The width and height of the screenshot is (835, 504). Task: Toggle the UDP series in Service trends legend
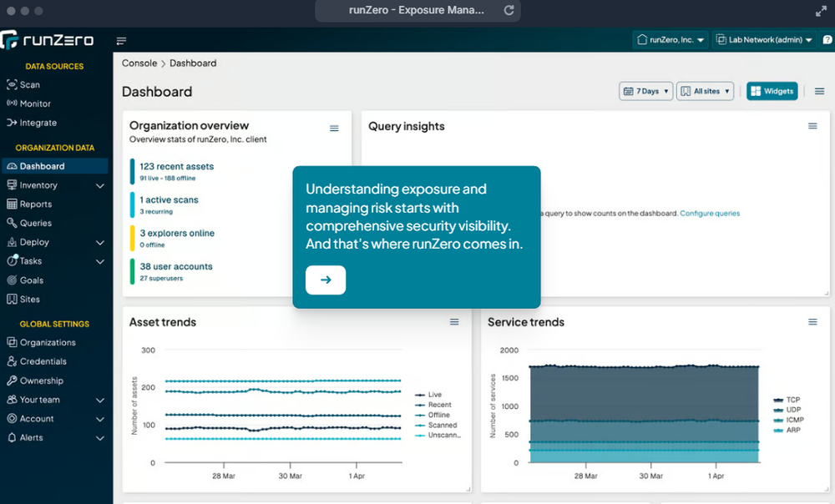(787, 410)
